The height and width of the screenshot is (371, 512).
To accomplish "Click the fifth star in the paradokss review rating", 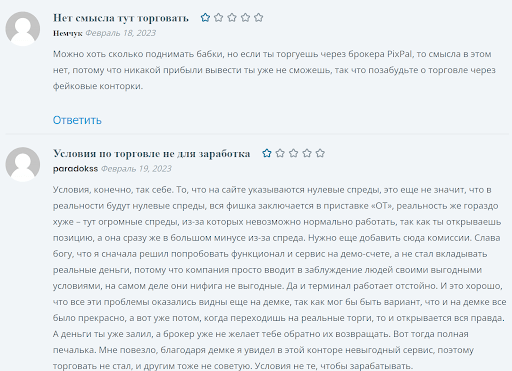I will pyautogui.click(x=320, y=153).
